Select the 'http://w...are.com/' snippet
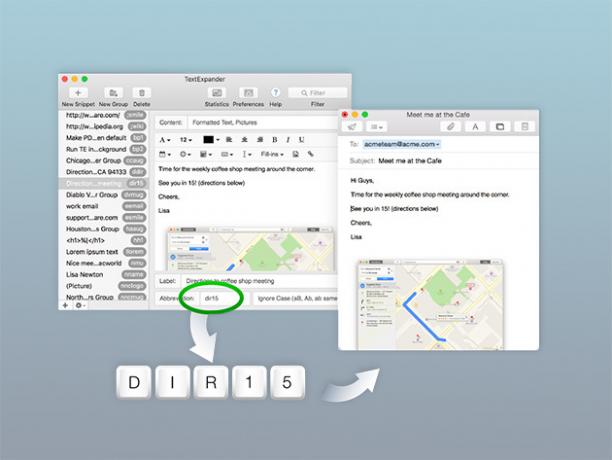This screenshot has width=612, height=460. (104, 115)
